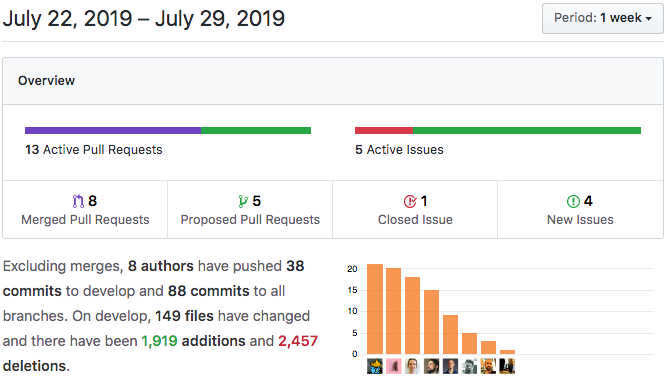Image resolution: width=665 pixels, height=378 pixels.
Task: Click the fourth commit bar in chart
Action: (x=432, y=322)
